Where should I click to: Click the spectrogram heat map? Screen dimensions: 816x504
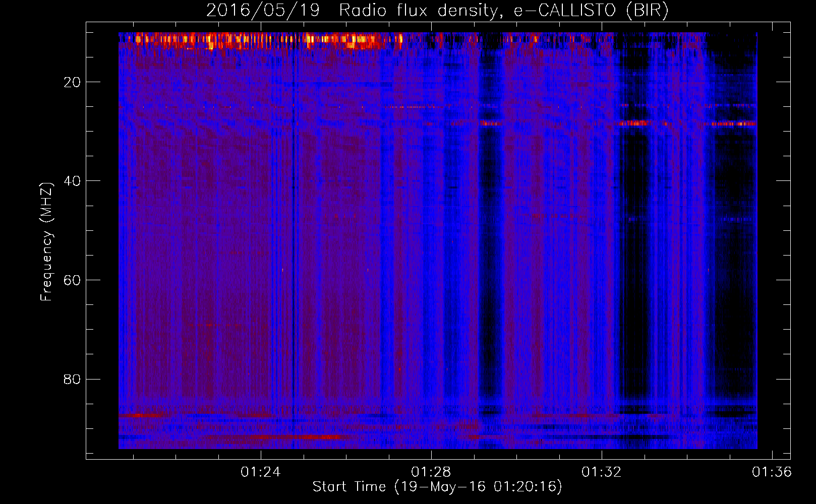tap(438, 240)
